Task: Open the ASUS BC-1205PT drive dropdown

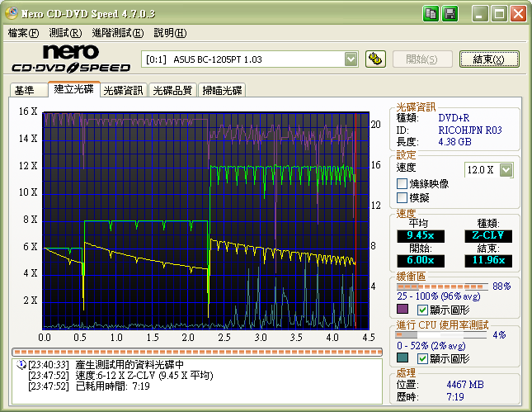Action: (x=351, y=59)
